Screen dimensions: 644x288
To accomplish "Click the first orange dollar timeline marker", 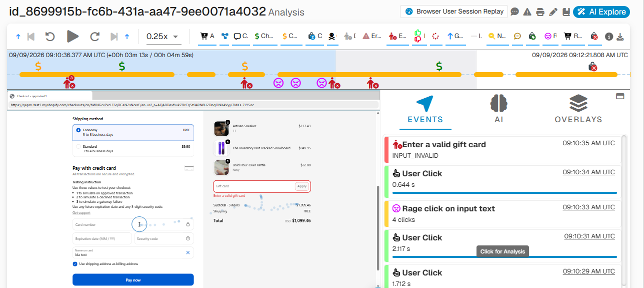I will point(38,66).
